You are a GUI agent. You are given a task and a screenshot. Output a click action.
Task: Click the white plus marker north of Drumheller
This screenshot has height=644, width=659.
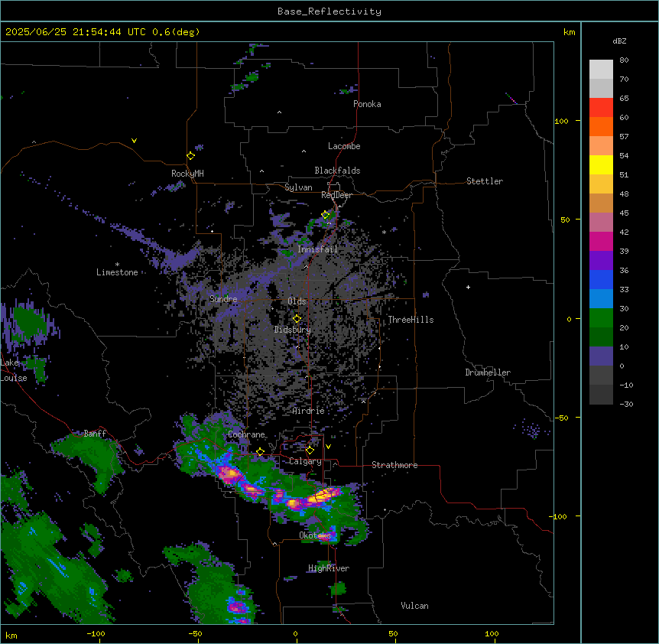[468, 287]
